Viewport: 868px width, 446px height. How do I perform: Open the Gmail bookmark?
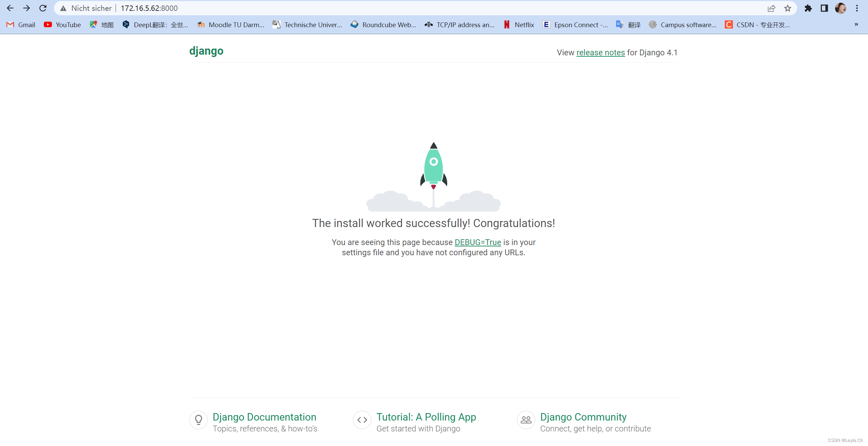[x=21, y=25]
